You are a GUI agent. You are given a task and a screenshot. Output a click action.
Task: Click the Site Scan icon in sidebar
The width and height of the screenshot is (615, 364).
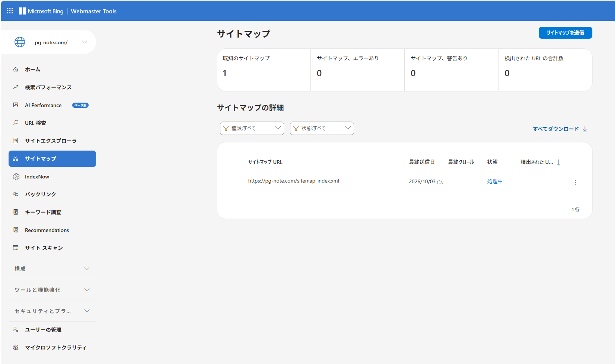point(16,248)
